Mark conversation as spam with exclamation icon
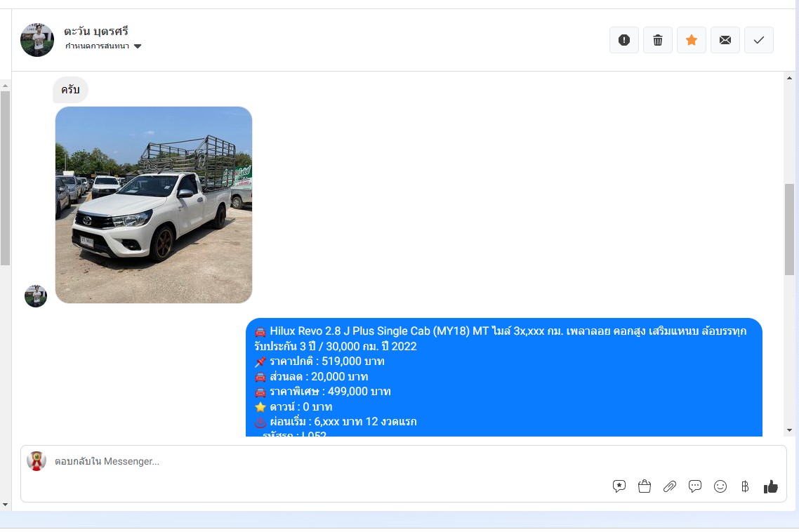The width and height of the screenshot is (799, 532). pos(623,40)
